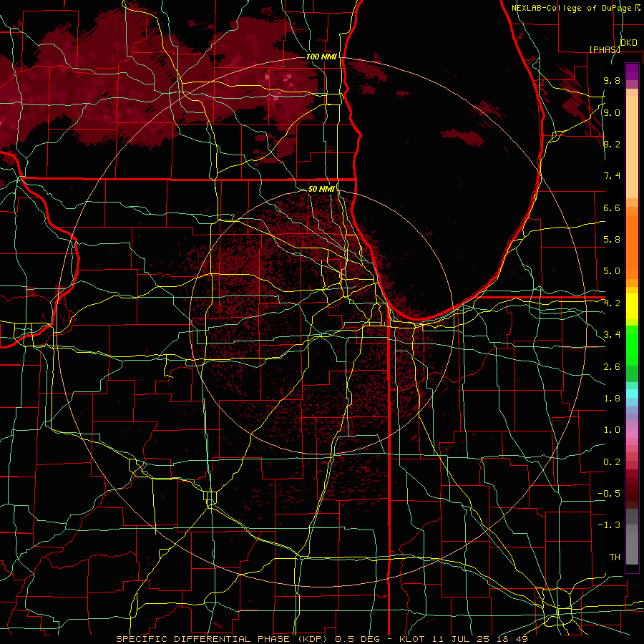Click the 50 NMI range ring label
Viewport: 644px width, 644px height.
[x=321, y=189]
